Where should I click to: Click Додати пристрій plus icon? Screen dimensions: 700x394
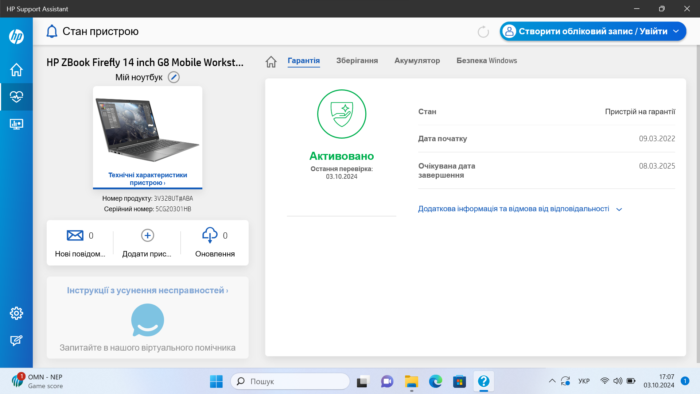(x=147, y=235)
